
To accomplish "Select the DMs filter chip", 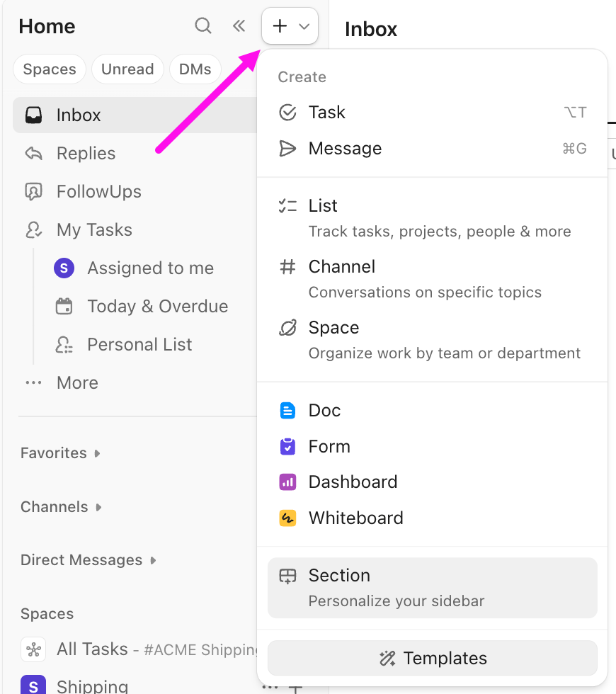I will click(195, 69).
